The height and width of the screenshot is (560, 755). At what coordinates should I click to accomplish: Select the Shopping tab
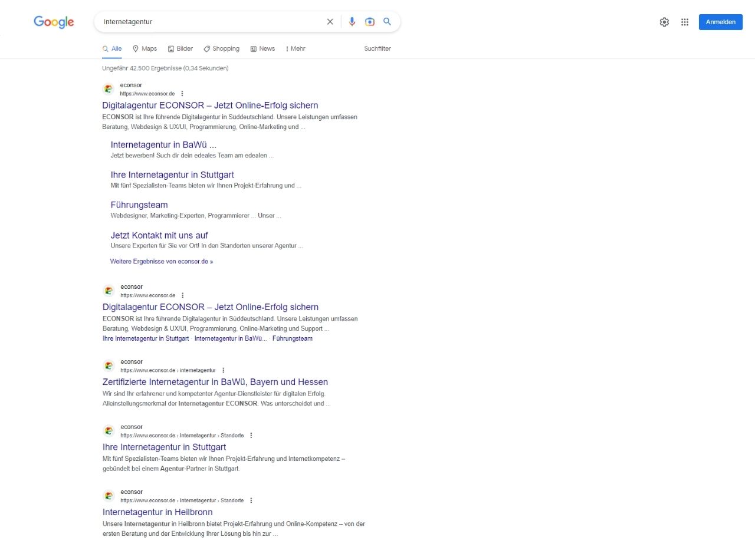coord(222,49)
